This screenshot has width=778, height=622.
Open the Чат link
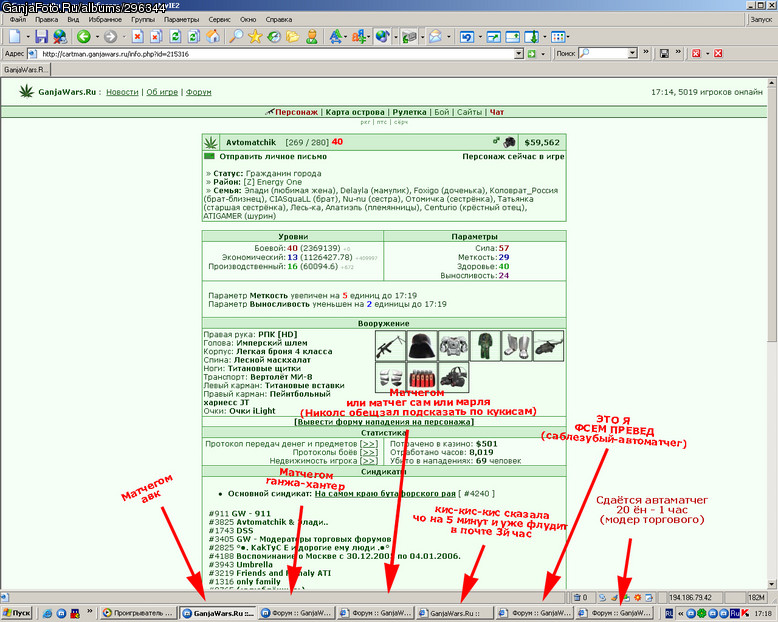coord(497,112)
